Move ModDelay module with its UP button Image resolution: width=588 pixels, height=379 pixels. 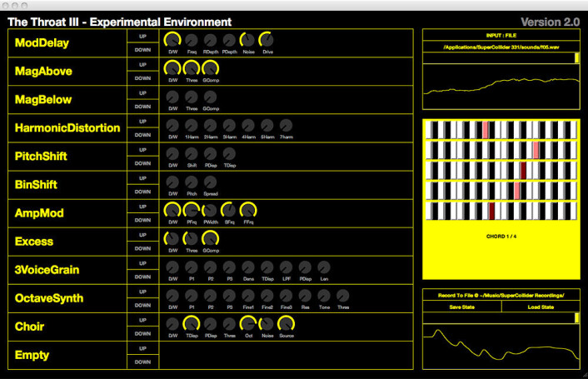pos(143,37)
